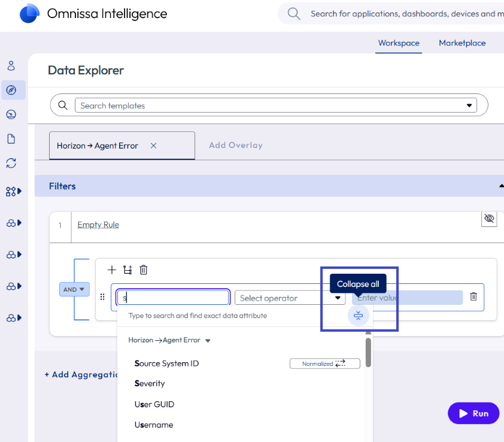Delete the filter row trash icon
Viewport: 504px width, 442px height.
[x=473, y=296]
